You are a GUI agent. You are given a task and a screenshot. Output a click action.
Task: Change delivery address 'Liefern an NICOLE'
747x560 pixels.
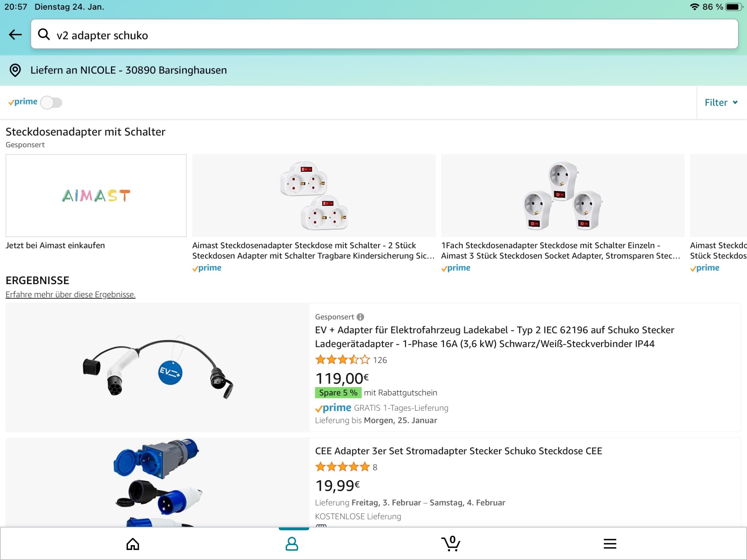click(128, 70)
